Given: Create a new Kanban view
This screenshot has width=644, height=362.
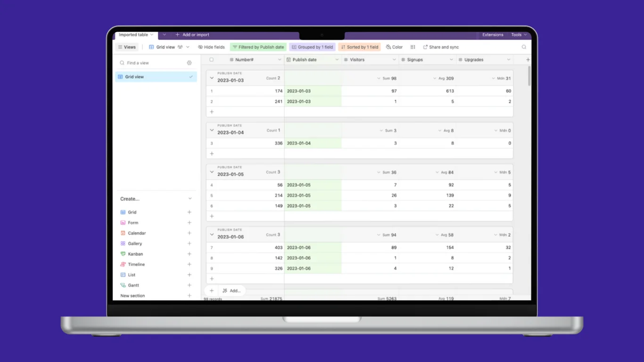Looking at the screenshot, I should coord(134,254).
